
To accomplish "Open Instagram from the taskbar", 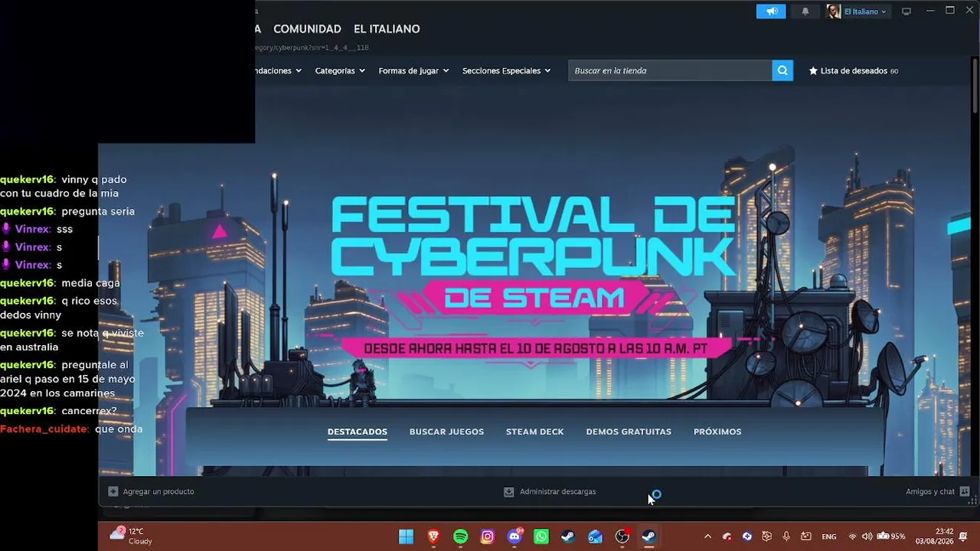I will (487, 536).
